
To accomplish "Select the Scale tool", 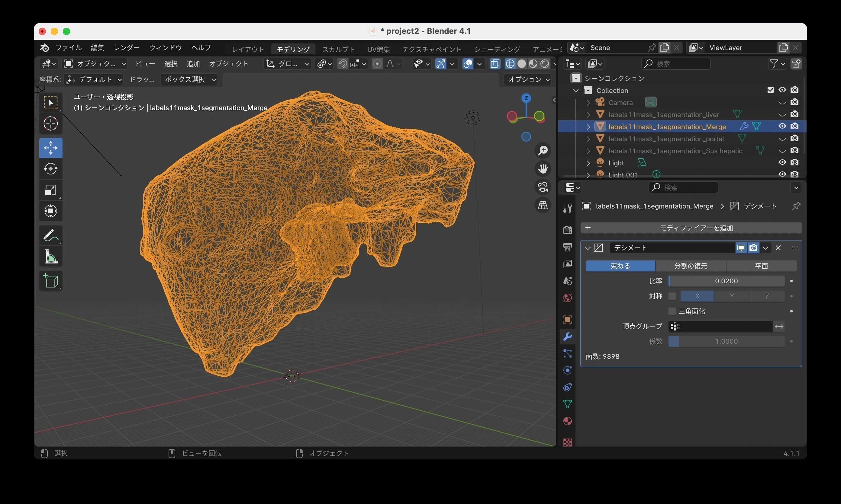I will (51, 190).
